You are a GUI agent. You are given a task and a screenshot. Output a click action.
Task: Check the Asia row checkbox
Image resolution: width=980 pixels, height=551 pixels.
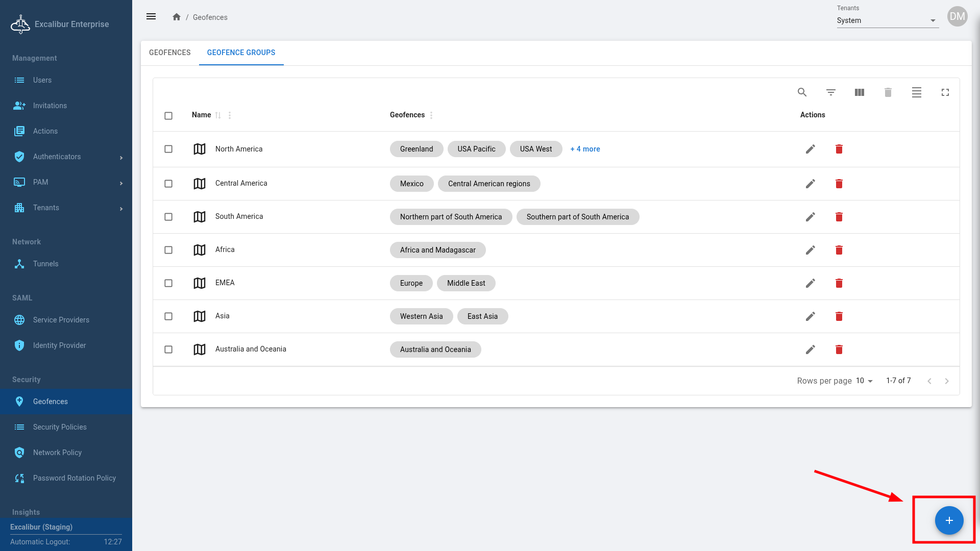point(168,316)
